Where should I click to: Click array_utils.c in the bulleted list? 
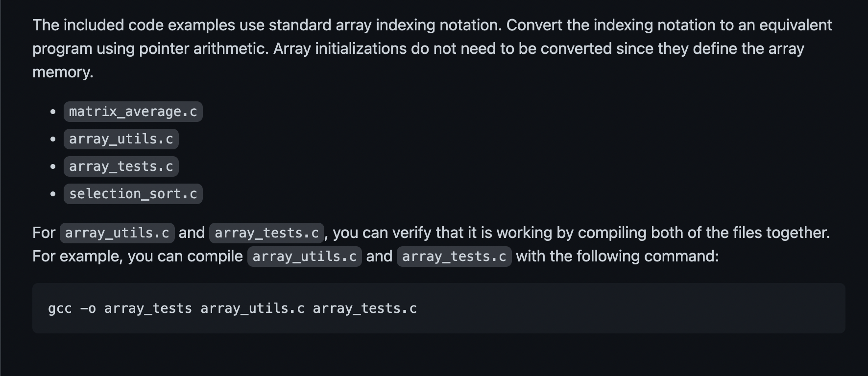121,139
